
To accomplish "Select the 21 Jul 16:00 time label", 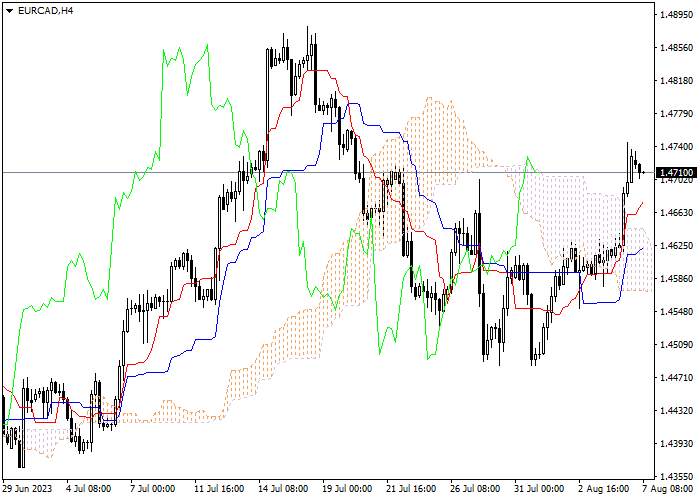I will [411, 488].
